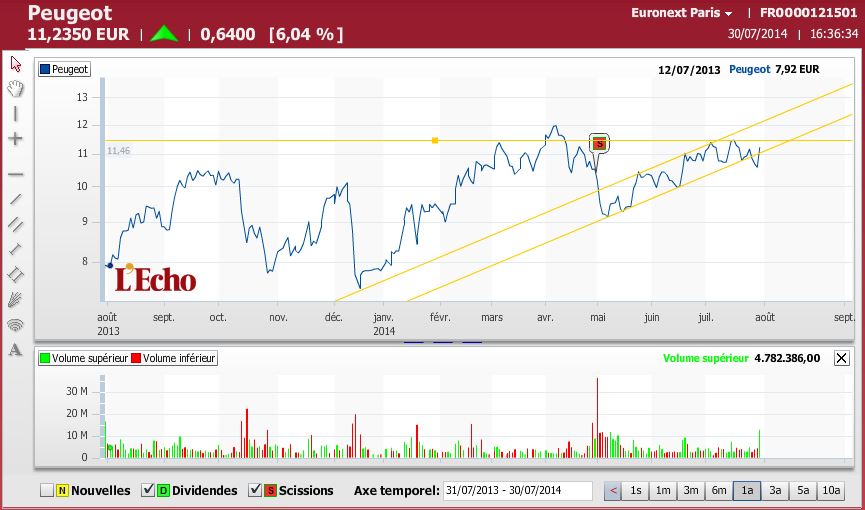865x510 pixels.
Task: Select the Fibonacci arcs tool
Action: click(15, 325)
